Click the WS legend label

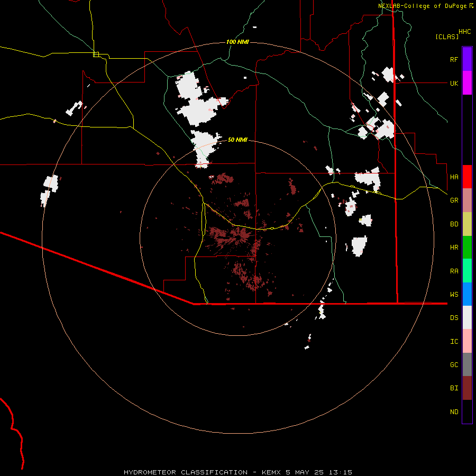454,295
